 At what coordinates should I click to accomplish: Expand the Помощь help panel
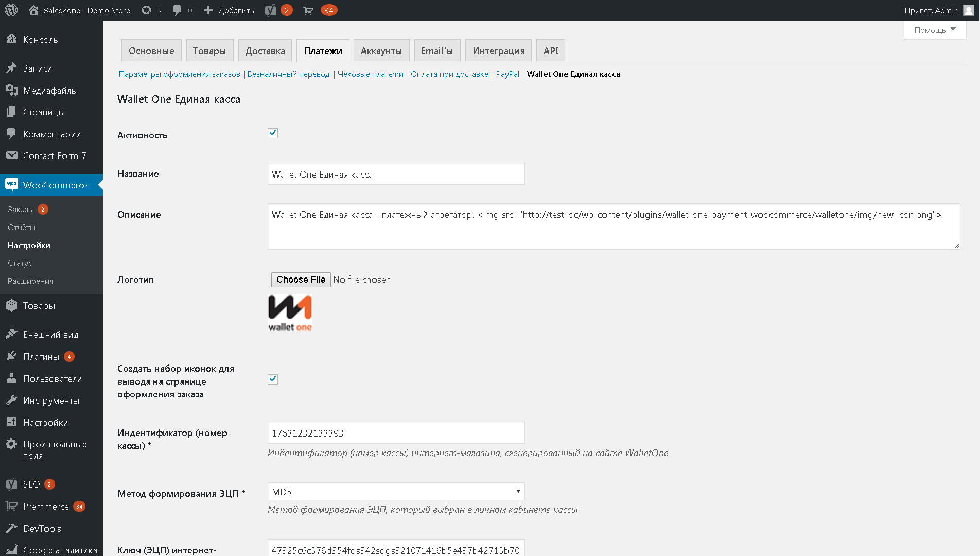tap(935, 30)
